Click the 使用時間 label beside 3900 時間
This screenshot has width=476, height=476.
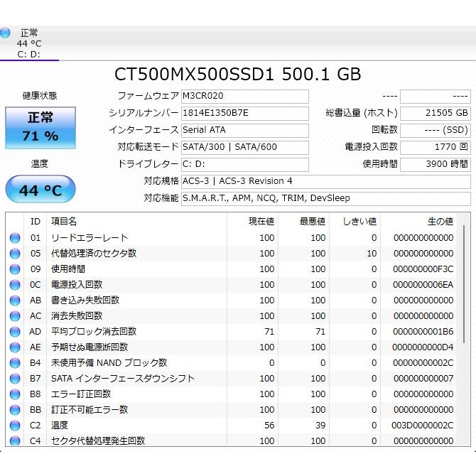pyautogui.click(x=380, y=164)
